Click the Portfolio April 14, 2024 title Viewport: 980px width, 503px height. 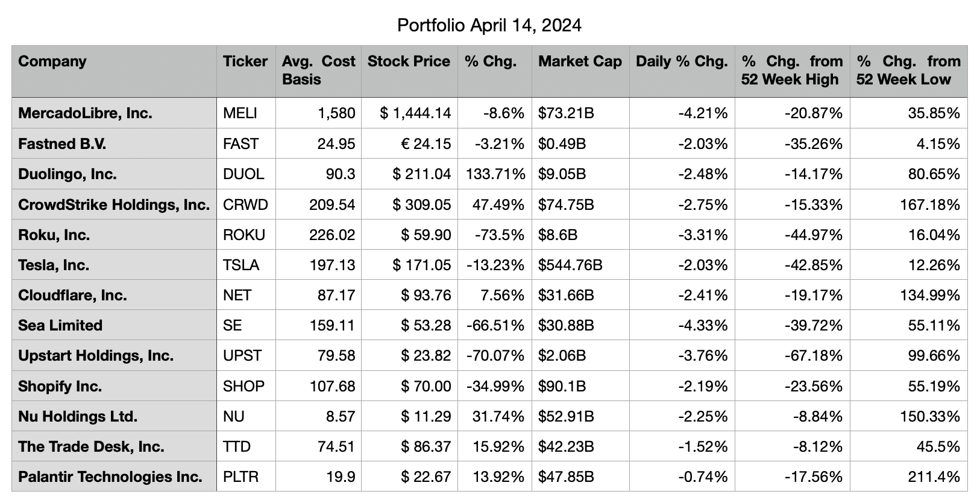pyautogui.click(x=489, y=25)
